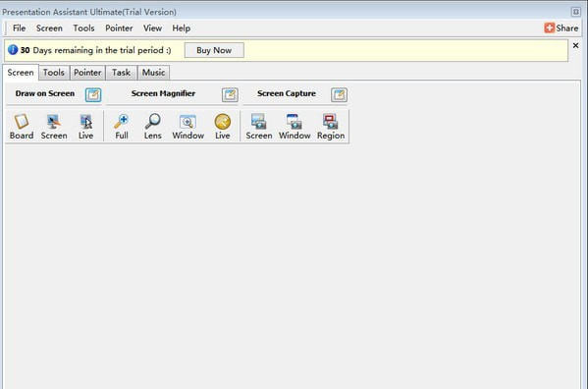Start Live draw on screen
Viewport: 588px width, 389px height.
pyautogui.click(x=85, y=127)
